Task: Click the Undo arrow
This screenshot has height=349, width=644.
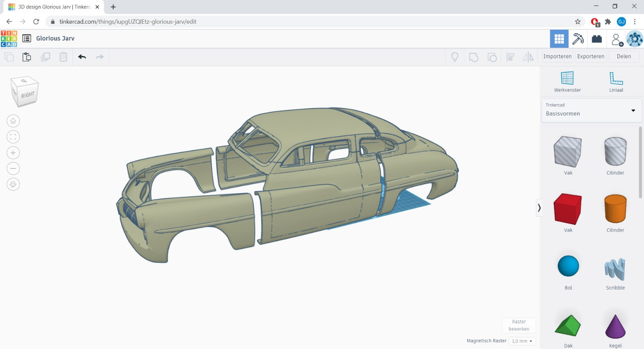Action: tap(82, 57)
